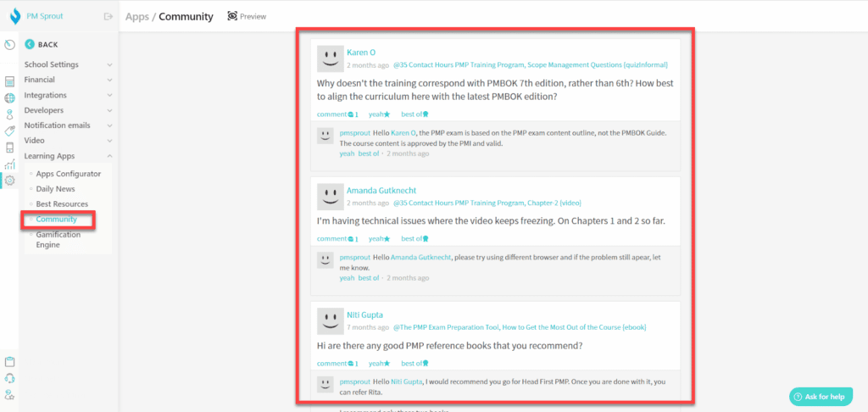
Task: Open the mobile device icon in the sidebar
Action: (x=9, y=148)
